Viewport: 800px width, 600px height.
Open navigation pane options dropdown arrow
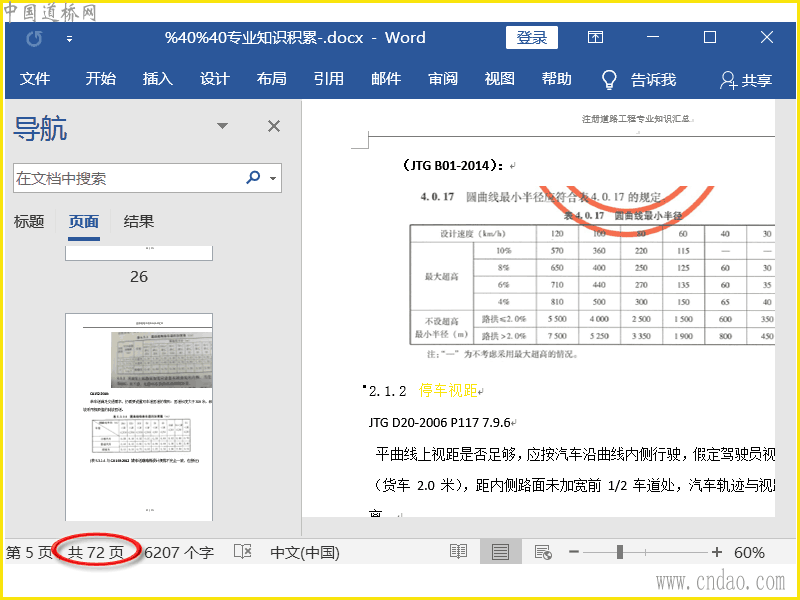click(222, 126)
